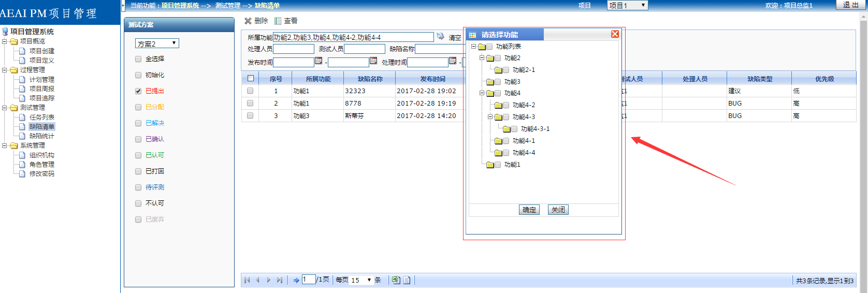868x293 pixels.
Task: Open 组织机构 in the sidebar
Action: (x=42, y=155)
